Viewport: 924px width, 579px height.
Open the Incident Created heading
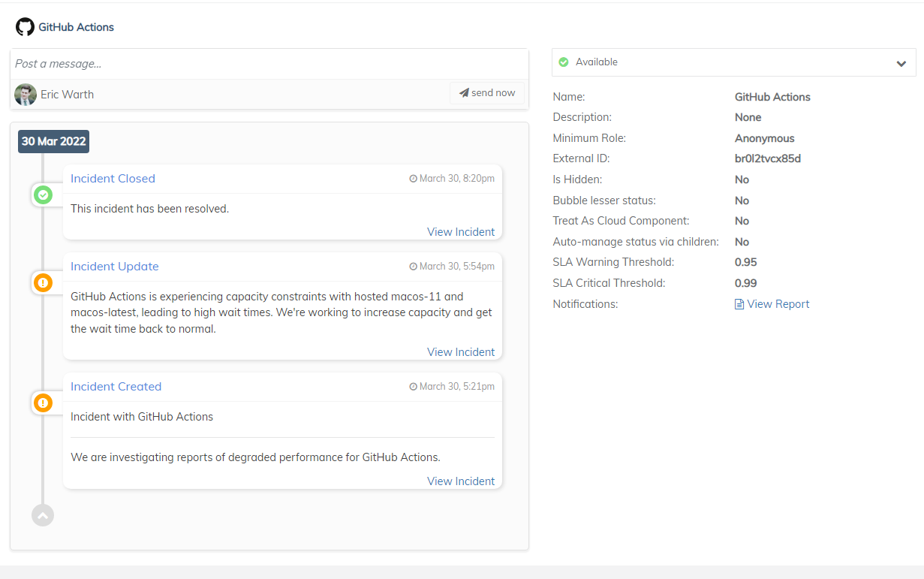[x=116, y=387]
